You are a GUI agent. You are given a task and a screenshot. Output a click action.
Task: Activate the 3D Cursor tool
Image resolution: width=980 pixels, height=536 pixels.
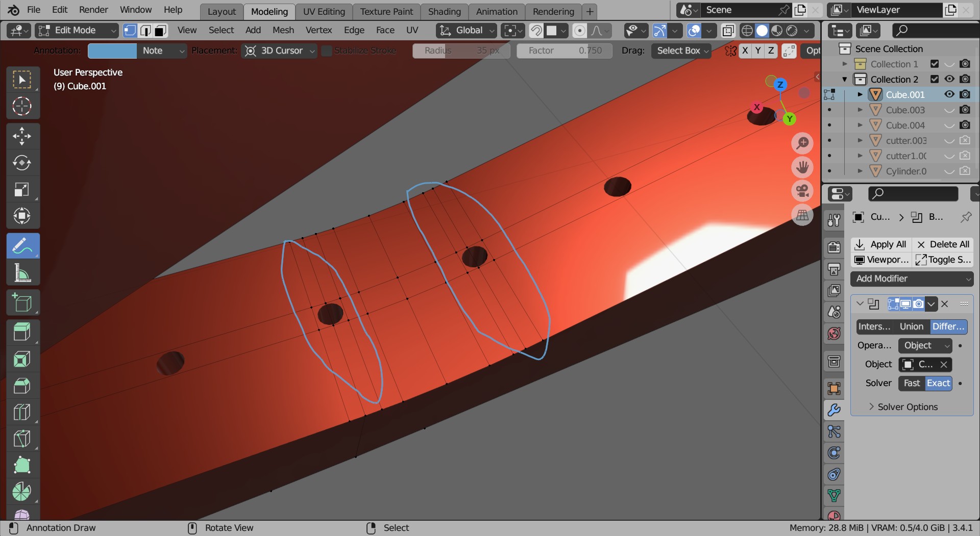(21, 106)
